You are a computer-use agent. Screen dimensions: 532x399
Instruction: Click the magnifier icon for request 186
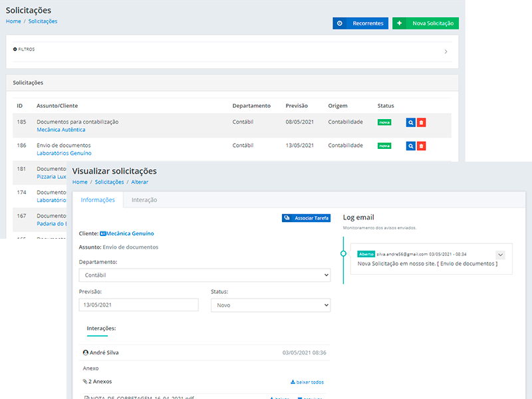point(410,146)
